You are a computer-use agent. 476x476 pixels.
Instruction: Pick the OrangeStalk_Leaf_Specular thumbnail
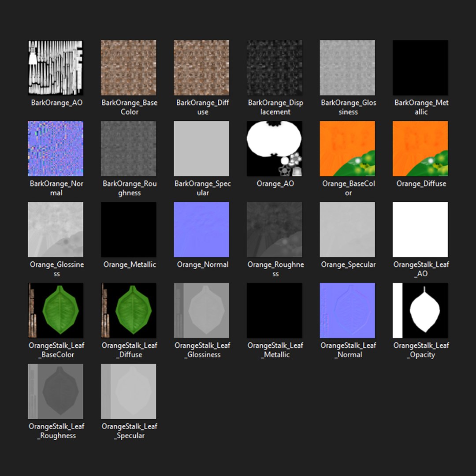(129, 391)
